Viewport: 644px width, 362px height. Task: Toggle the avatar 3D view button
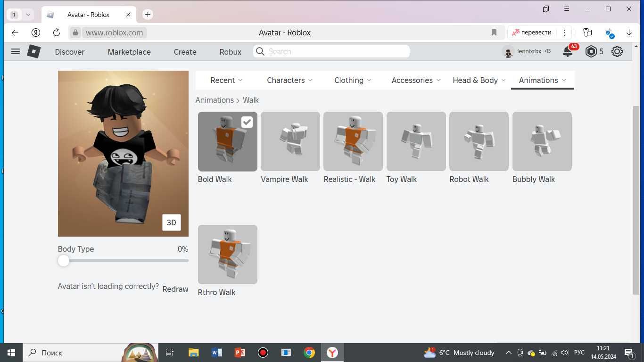172,222
